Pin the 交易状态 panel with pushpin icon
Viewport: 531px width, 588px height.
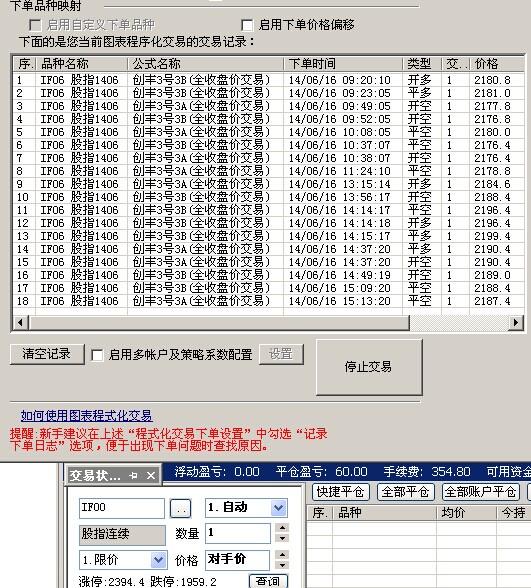(133, 476)
